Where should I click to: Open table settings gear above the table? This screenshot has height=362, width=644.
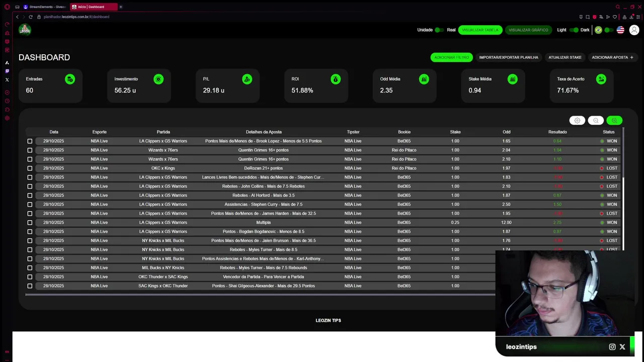coord(577,121)
